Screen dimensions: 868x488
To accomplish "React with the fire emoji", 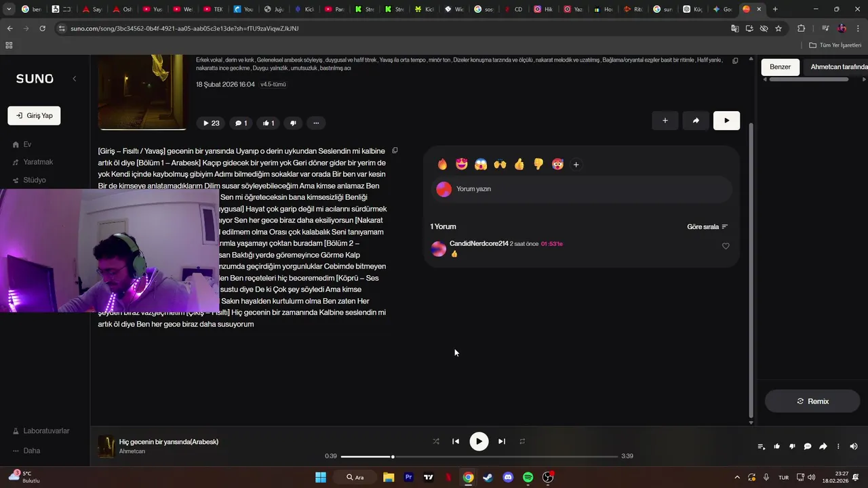I will pos(443,164).
